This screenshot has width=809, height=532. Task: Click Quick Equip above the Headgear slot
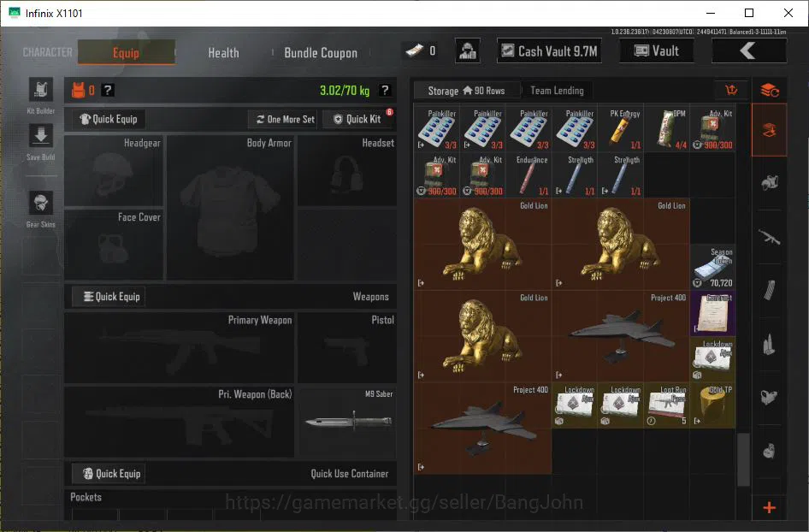(x=109, y=119)
